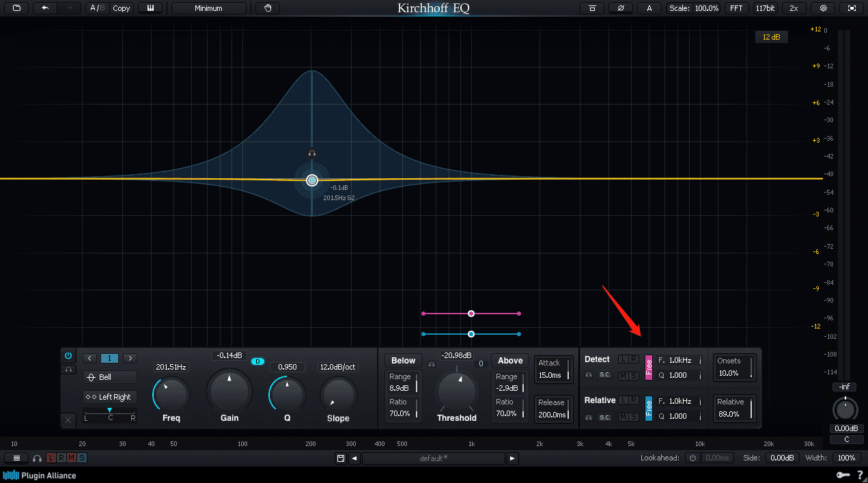Toggle Lookahead power button
Image resolution: width=868 pixels, height=483 pixels.
coord(692,458)
